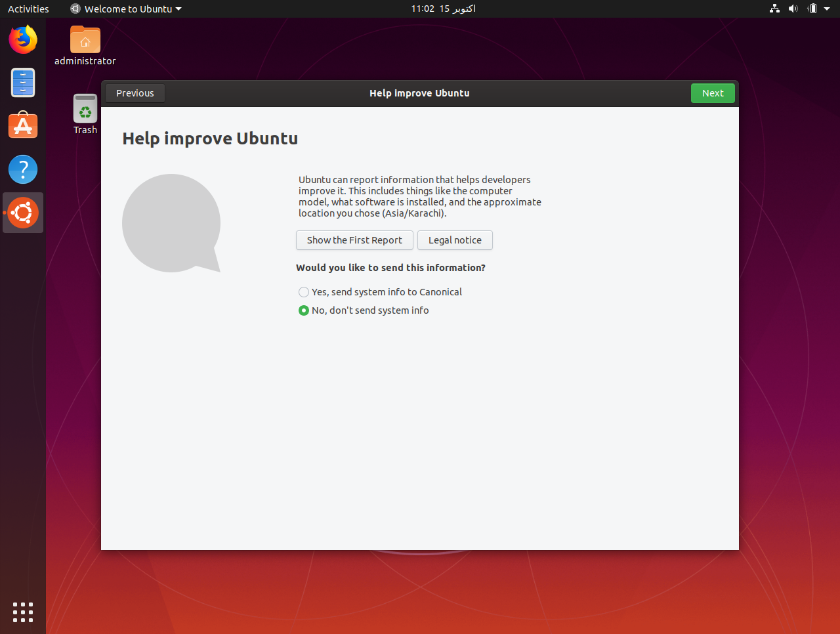840x634 pixels.
Task: Click 'Would you like to send this information?' text
Action: [390, 268]
